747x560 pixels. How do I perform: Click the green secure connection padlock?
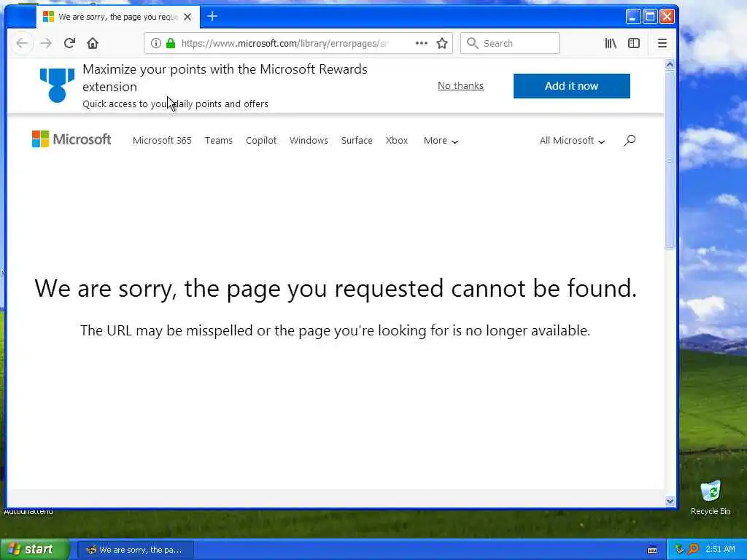[x=171, y=43]
